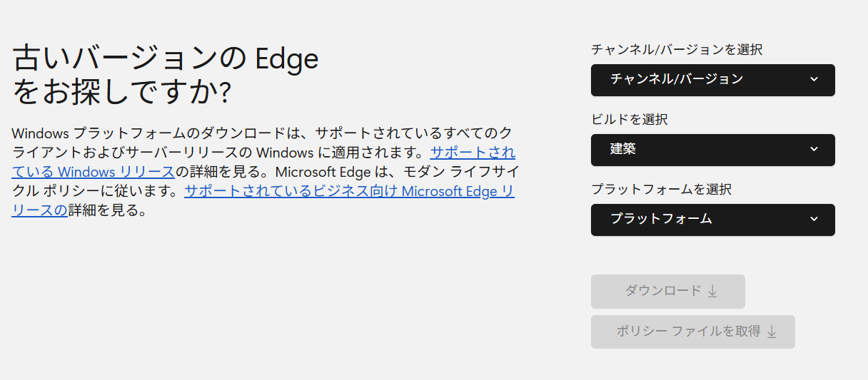This screenshot has height=380, width=868.
Task: Click the arrow icon beside ポリシー ファイルを取得
Action: pyautogui.click(x=772, y=332)
